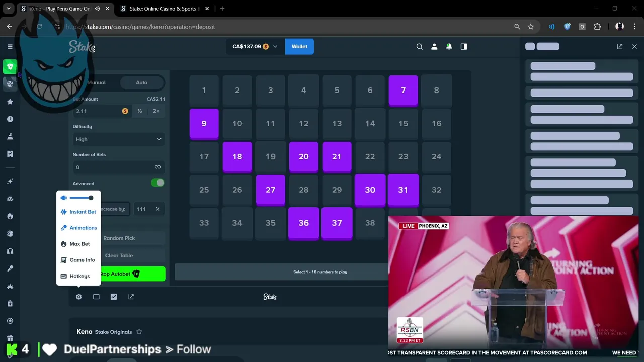Image resolution: width=644 pixels, height=362 pixels.
Task: Click the fire icon in left sidebar
Action: click(x=10, y=216)
